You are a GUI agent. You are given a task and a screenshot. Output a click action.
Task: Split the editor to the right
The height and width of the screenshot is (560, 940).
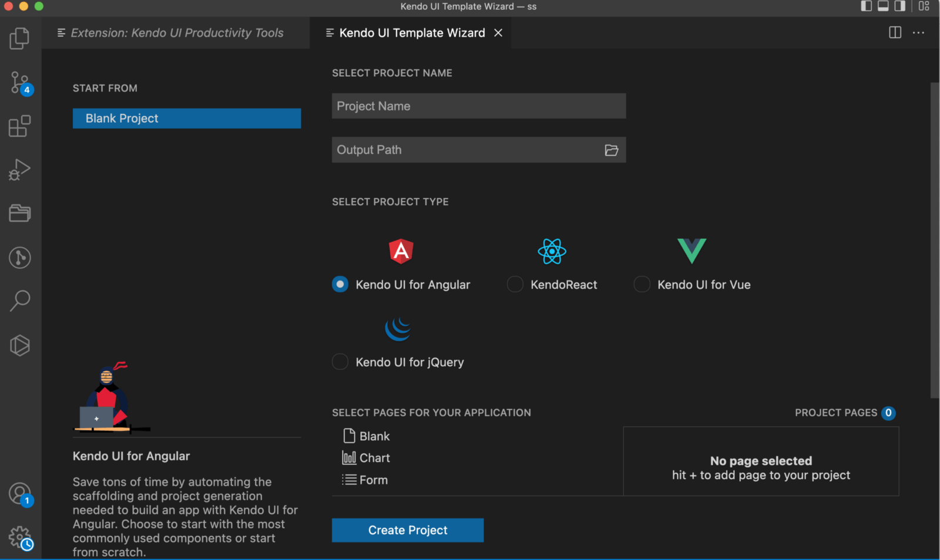coord(895,33)
